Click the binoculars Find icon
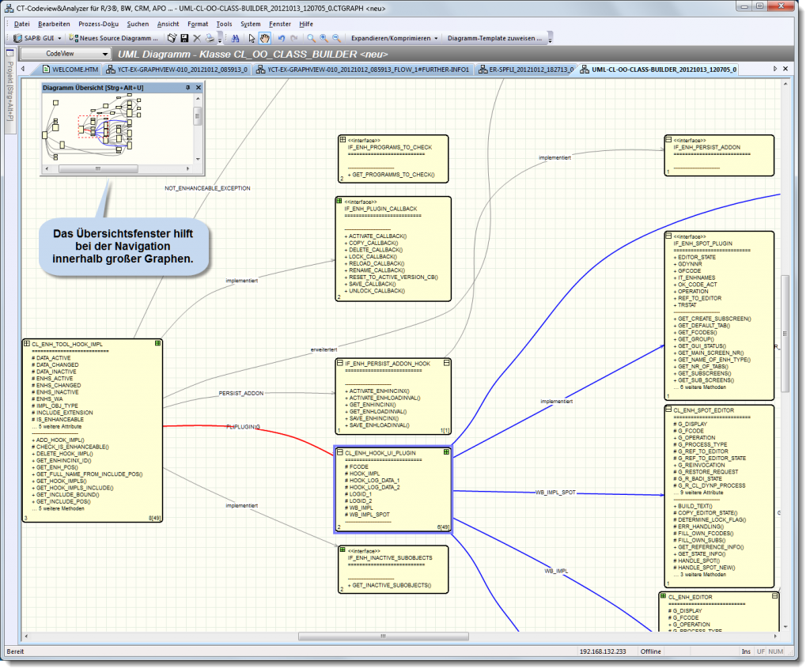 coord(236,37)
